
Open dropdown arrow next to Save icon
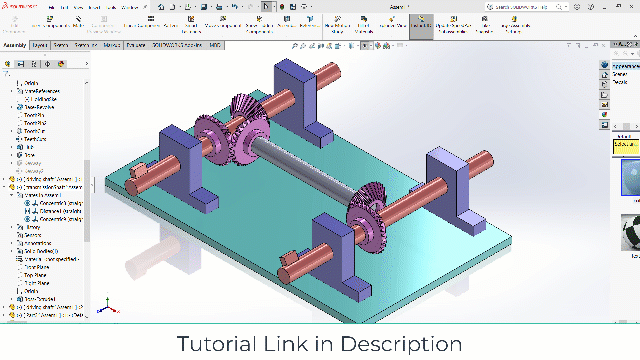211,7
